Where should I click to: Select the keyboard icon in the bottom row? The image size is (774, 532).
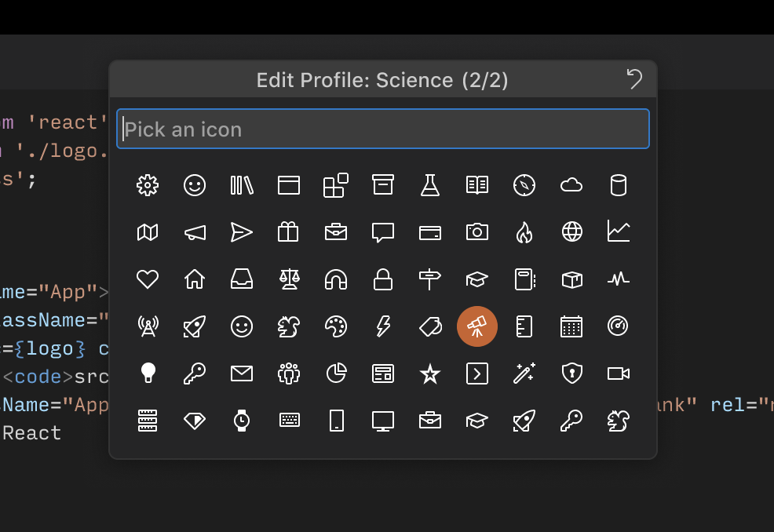click(289, 421)
